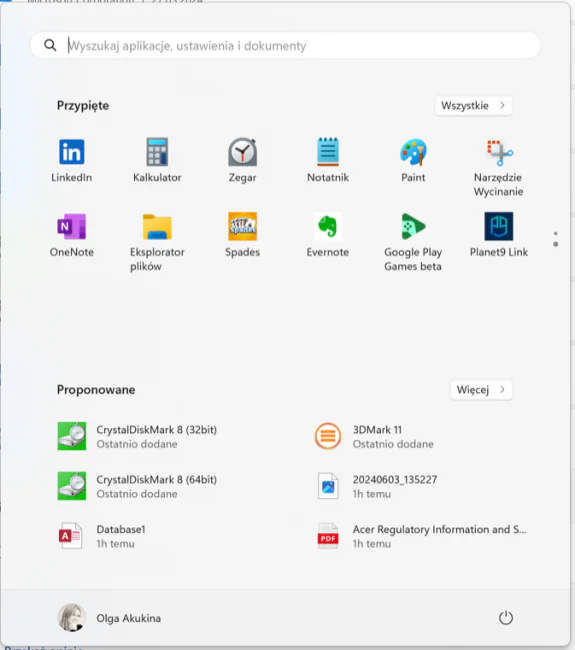Open the power options button
The width and height of the screenshot is (575, 650).
(x=505, y=618)
